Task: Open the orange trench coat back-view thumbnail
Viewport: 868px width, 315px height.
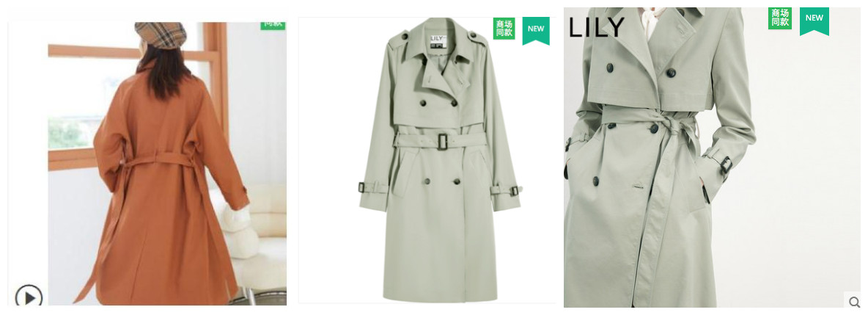Action: [147, 164]
